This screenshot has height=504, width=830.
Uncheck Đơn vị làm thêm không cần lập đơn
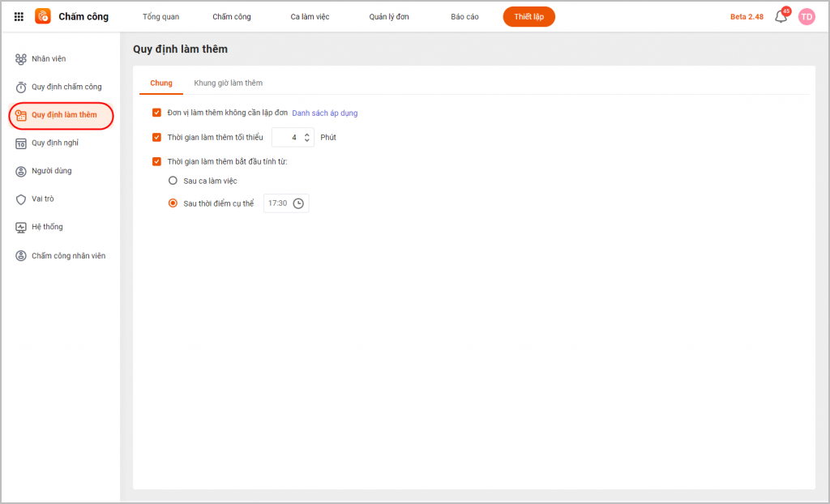coord(157,113)
